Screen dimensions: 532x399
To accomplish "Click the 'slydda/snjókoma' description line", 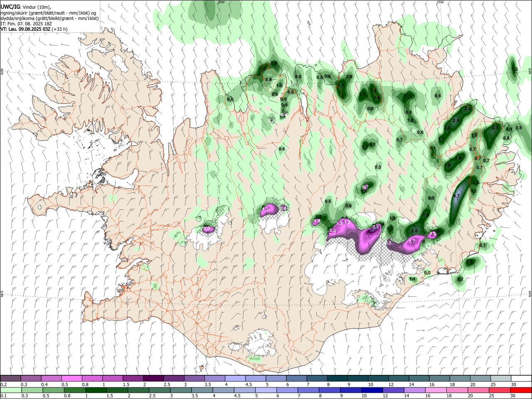I will tap(49, 18).
